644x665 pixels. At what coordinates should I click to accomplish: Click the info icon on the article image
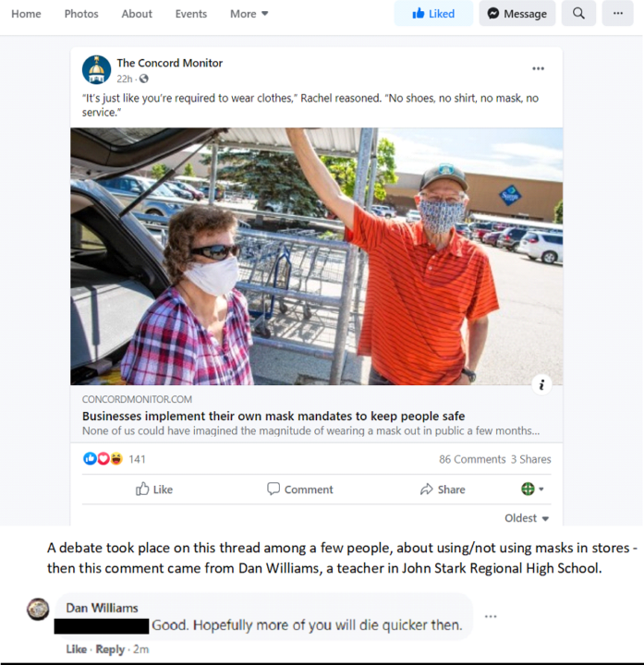pos(541,384)
